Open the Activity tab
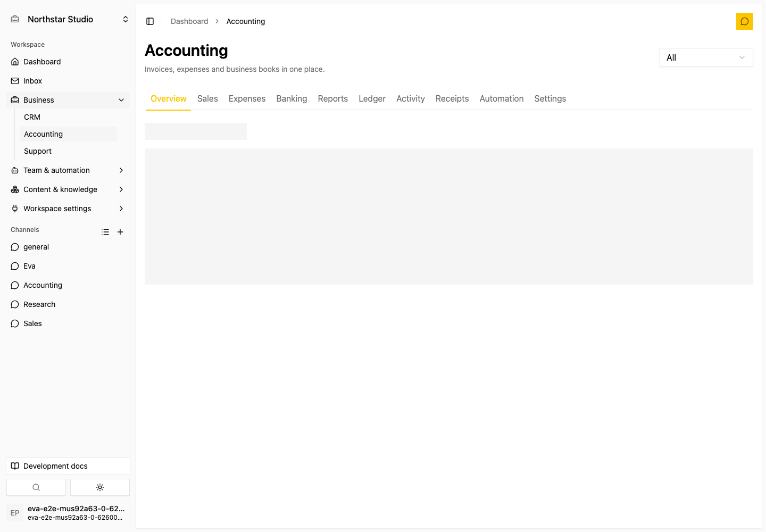766x532 pixels. (x=411, y=99)
